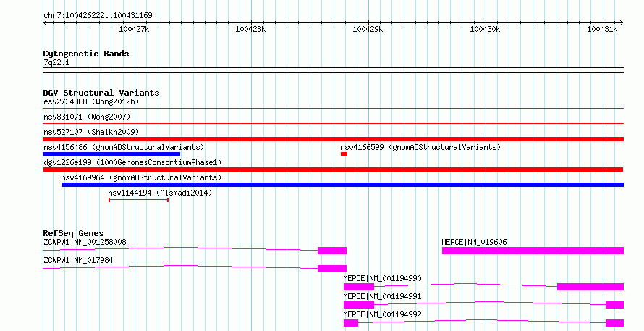
Task: Open variant dgv1226e199 1000Genomes label
Action: pos(132,162)
